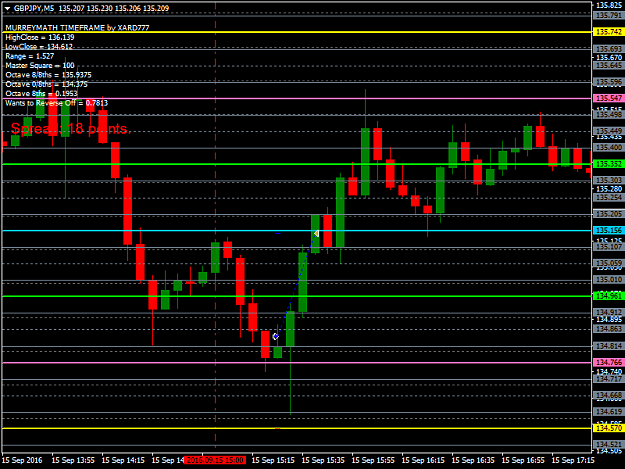Click the Master Square = 100 text
Screen dimensions: 625x469
[x=40, y=65]
